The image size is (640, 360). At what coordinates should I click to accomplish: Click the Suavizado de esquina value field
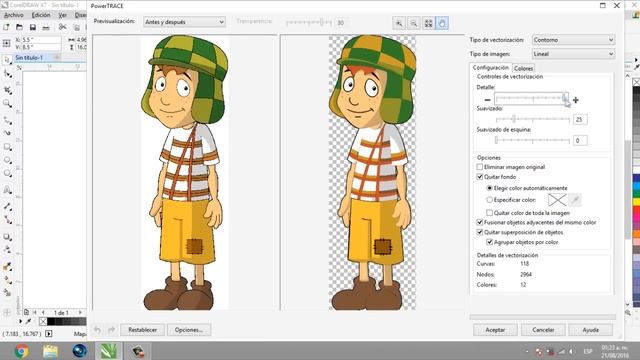point(580,140)
